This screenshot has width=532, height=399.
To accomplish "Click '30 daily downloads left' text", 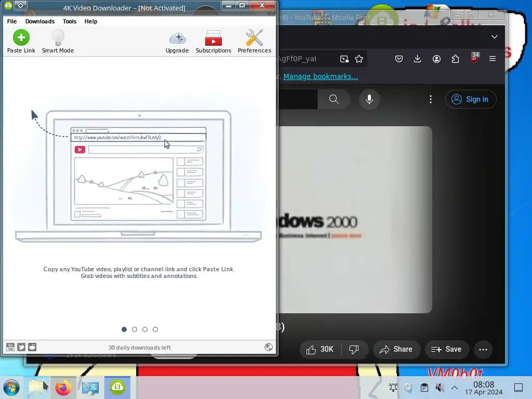I will coord(139,348).
